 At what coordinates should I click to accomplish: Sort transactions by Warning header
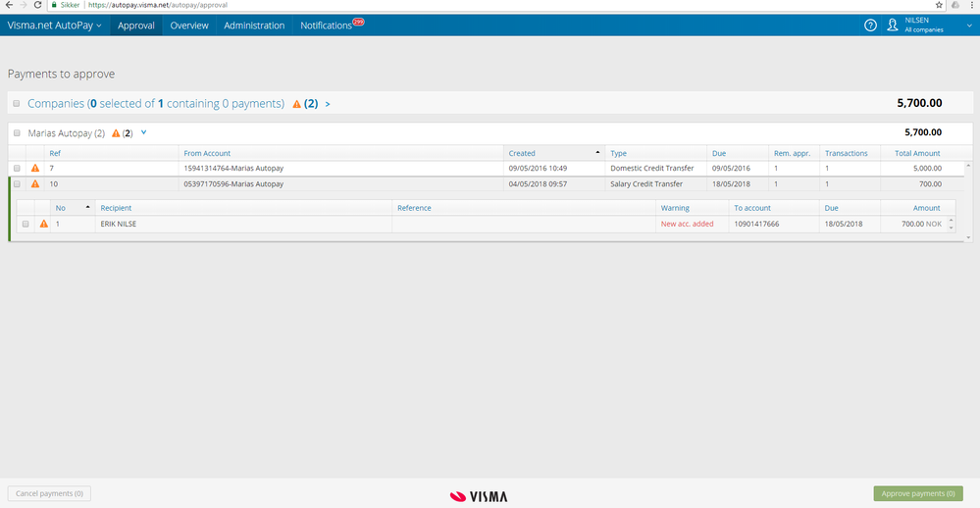(675, 208)
